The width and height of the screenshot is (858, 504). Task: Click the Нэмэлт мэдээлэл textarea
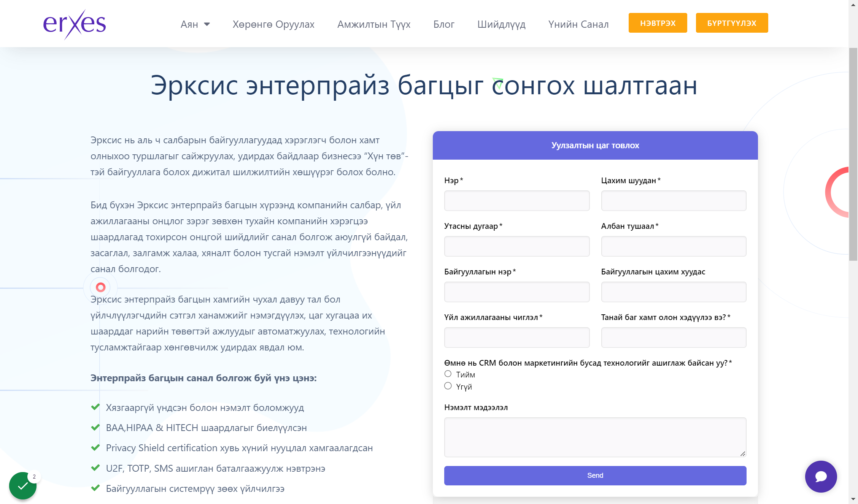(x=595, y=437)
